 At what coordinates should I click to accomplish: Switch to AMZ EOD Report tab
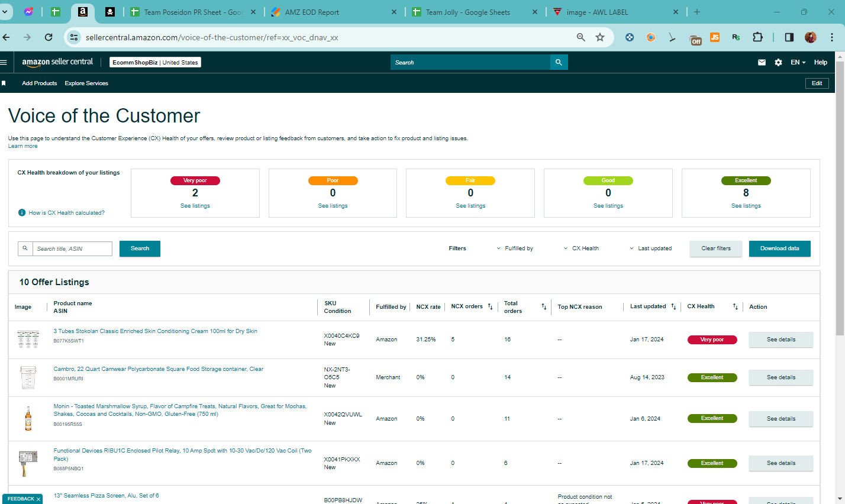pos(334,12)
